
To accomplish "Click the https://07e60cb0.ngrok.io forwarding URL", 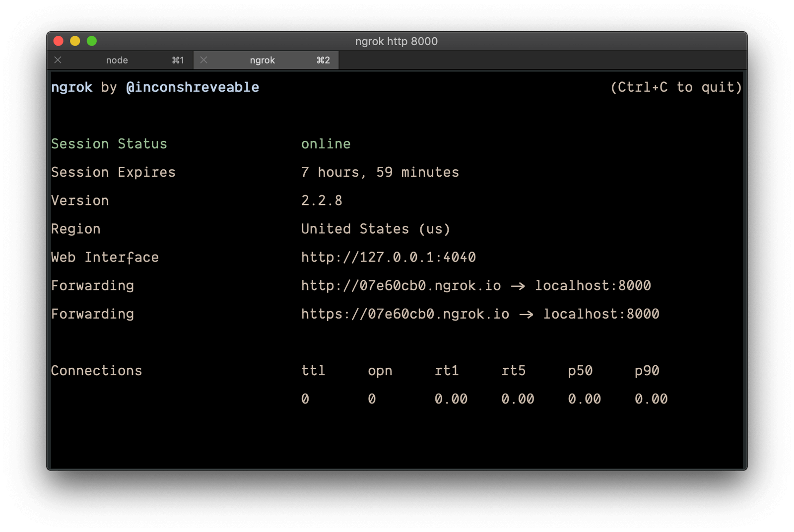I will (x=405, y=314).
